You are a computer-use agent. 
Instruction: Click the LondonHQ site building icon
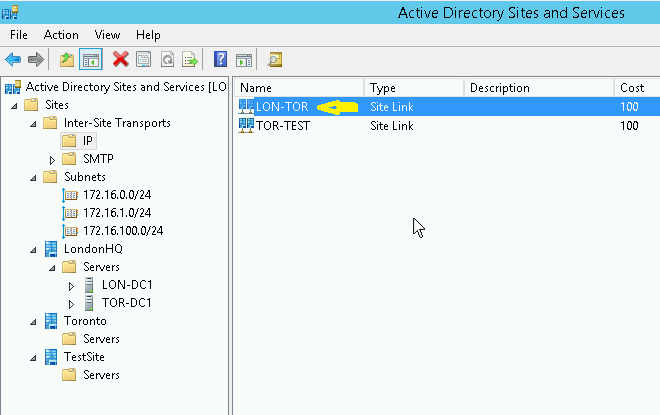point(51,249)
